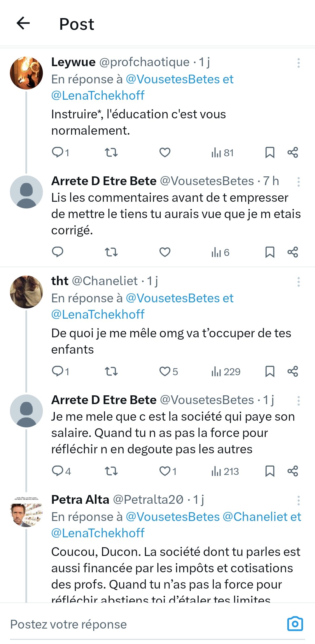Like Leywue's reply about instruire
Image resolution: width=315 pixels, height=644 pixels.
[165, 152]
